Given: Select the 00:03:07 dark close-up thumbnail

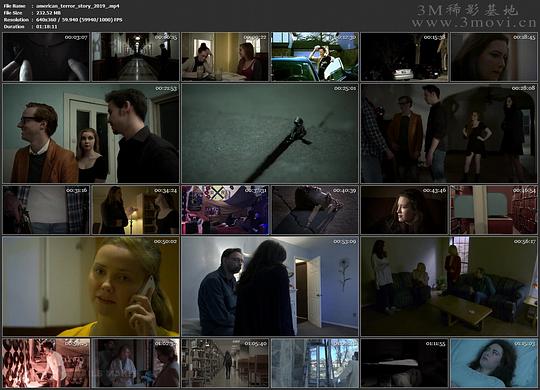Looking at the screenshot, I should click(x=46, y=57).
